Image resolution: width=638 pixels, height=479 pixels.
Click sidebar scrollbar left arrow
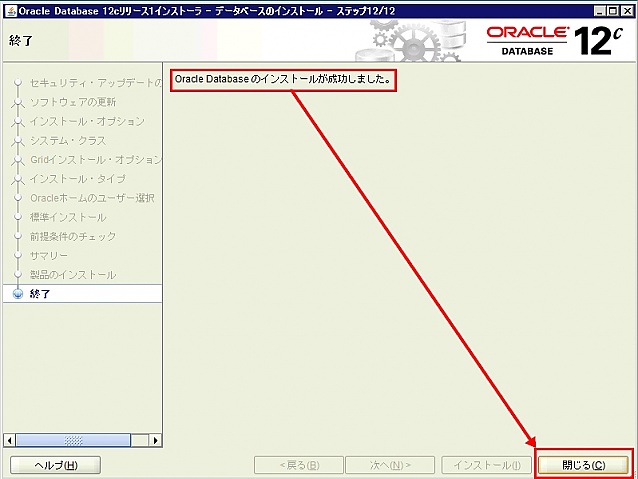[x=9, y=440]
